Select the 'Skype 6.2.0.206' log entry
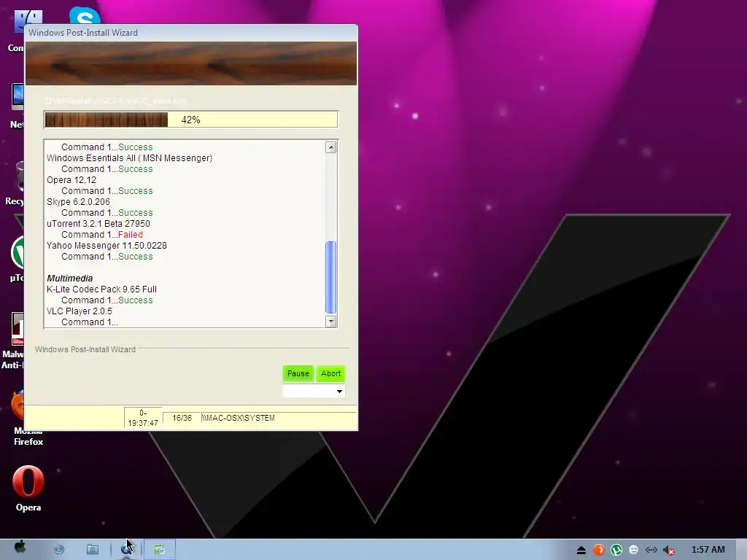 coord(78,201)
